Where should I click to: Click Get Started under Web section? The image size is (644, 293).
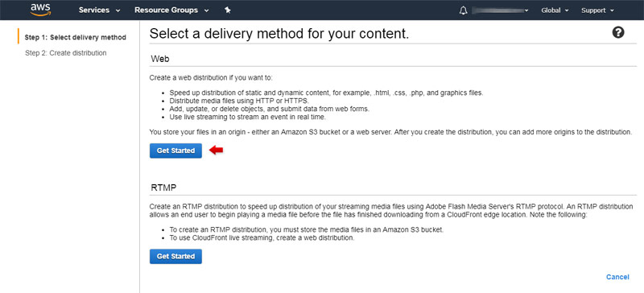point(175,151)
